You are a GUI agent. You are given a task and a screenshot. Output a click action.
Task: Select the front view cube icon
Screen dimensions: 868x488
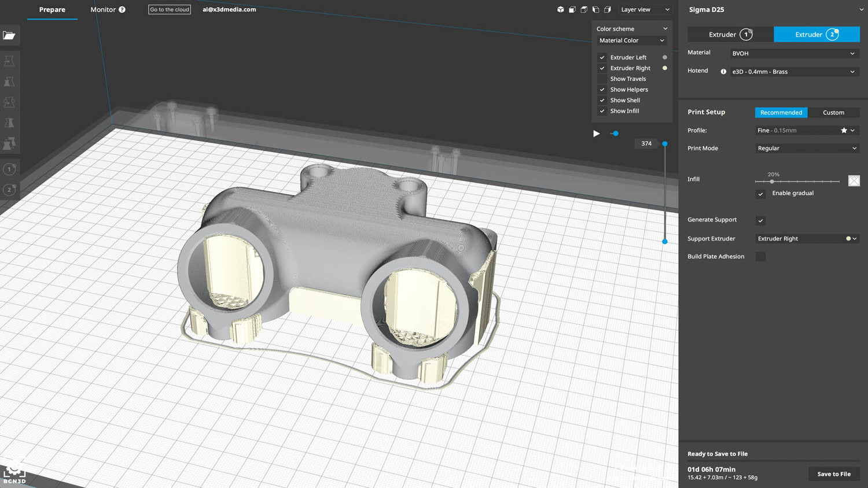572,10
